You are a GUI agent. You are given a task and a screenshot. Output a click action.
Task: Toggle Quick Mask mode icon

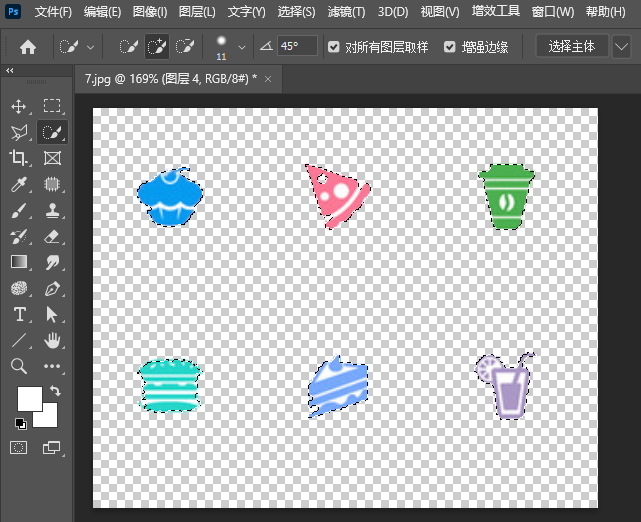18,448
